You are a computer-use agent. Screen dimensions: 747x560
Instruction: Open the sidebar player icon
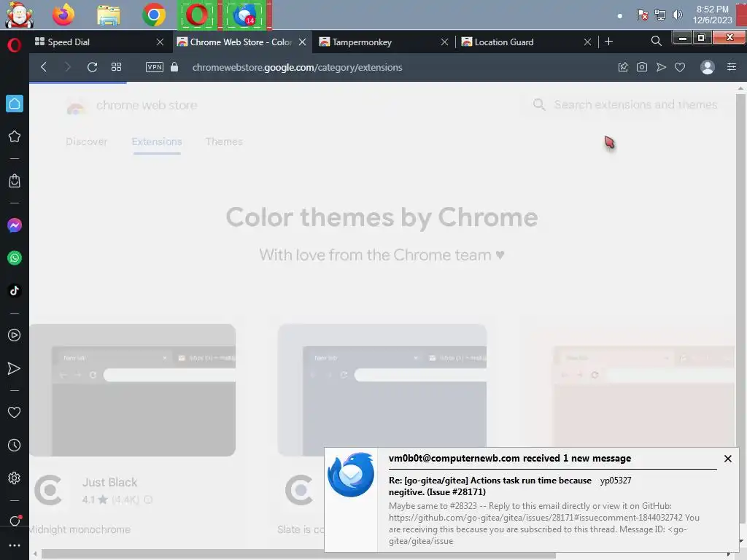[15, 335]
